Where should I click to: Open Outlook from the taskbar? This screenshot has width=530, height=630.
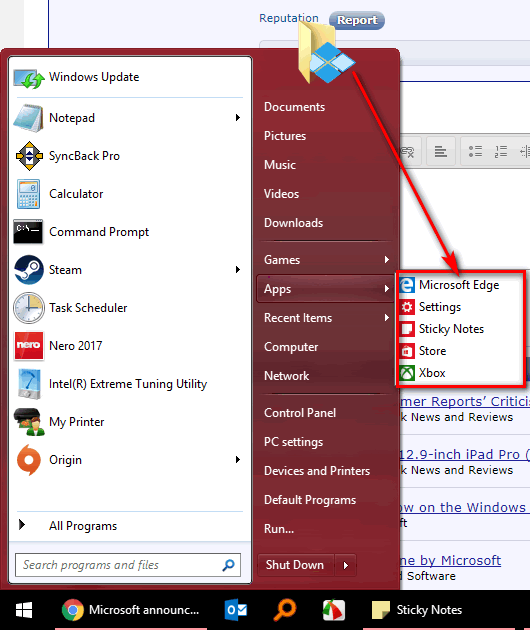(236, 610)
